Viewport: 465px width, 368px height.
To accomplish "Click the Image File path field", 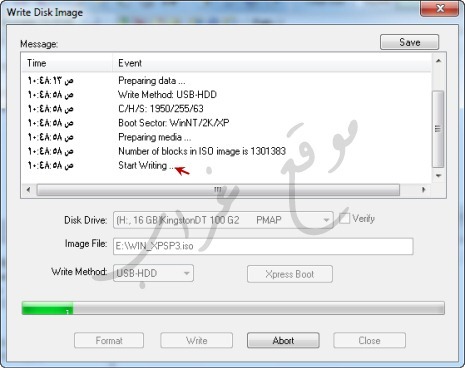I will pos(263,246).
